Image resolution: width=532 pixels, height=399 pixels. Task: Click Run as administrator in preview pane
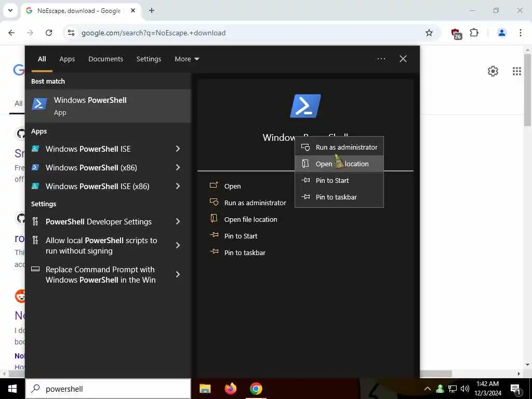tap(248, 203)
